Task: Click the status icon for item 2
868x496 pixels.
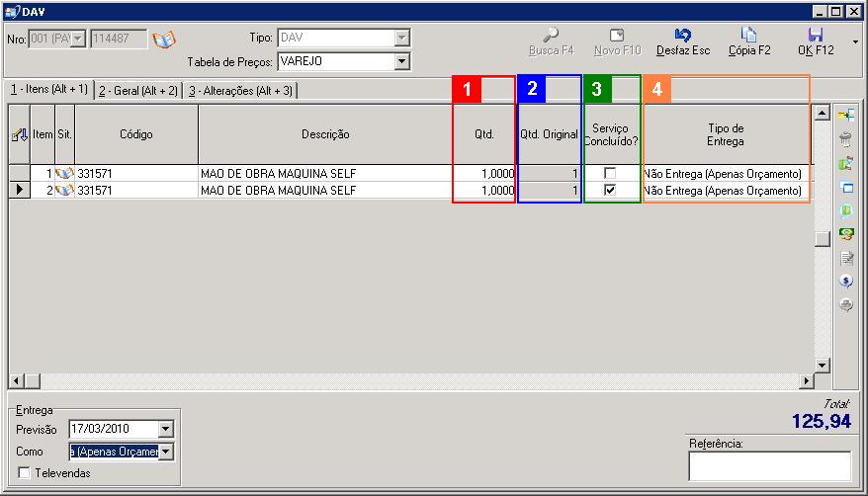Action: [65, 191]
